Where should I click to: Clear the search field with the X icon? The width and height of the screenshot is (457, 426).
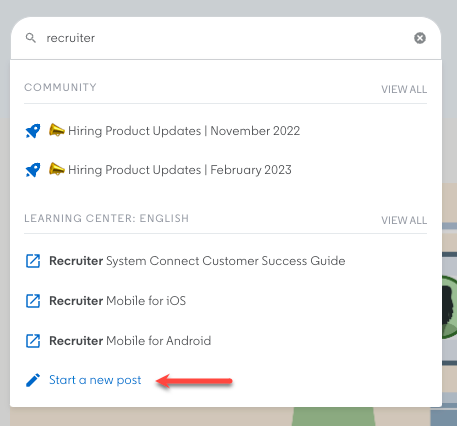[420, 38]
